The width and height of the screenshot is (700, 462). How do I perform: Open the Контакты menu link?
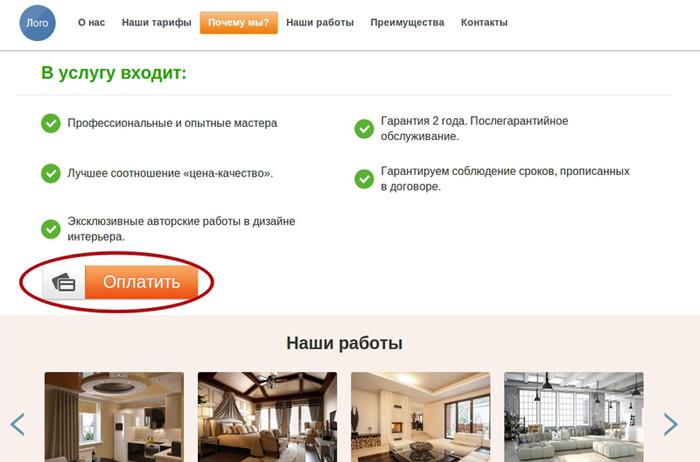point(484,22)
